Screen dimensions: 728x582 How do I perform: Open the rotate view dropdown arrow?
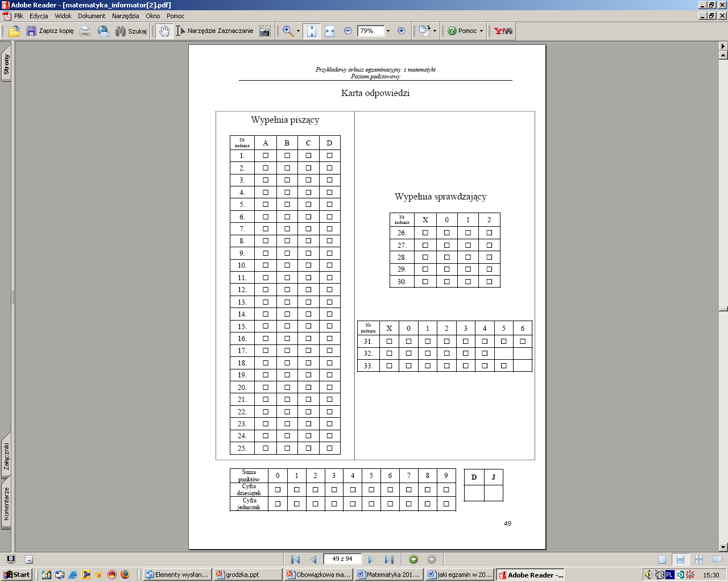point(435,31)
